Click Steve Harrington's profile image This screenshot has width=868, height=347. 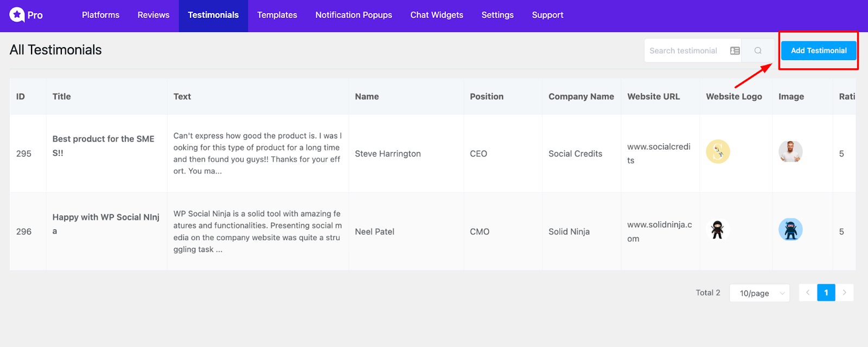(790, 152)
